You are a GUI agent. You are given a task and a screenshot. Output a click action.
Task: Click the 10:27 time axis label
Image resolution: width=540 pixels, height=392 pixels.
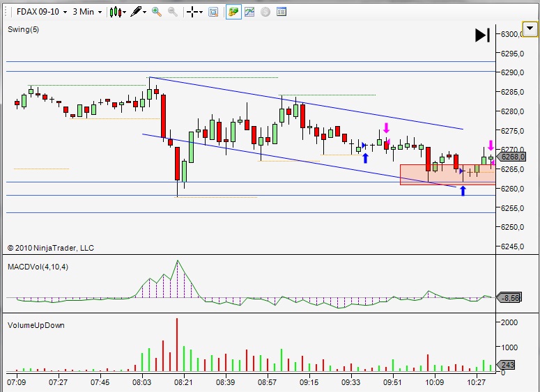point(477,382)
